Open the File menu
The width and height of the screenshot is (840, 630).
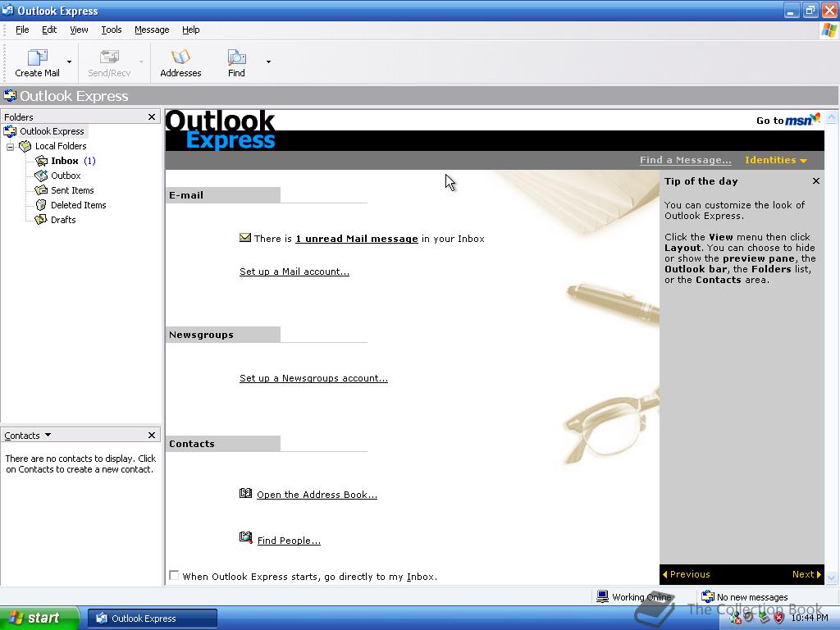click(x=22, y=30)
